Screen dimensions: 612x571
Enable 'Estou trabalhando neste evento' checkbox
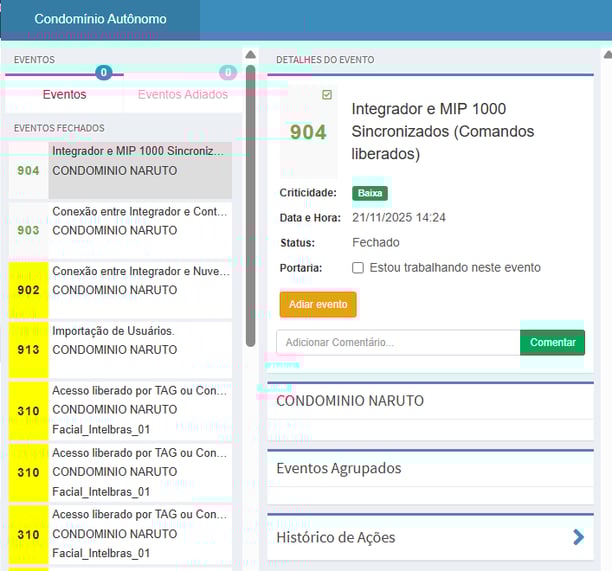pyautogui.click(x=358, y=268)
